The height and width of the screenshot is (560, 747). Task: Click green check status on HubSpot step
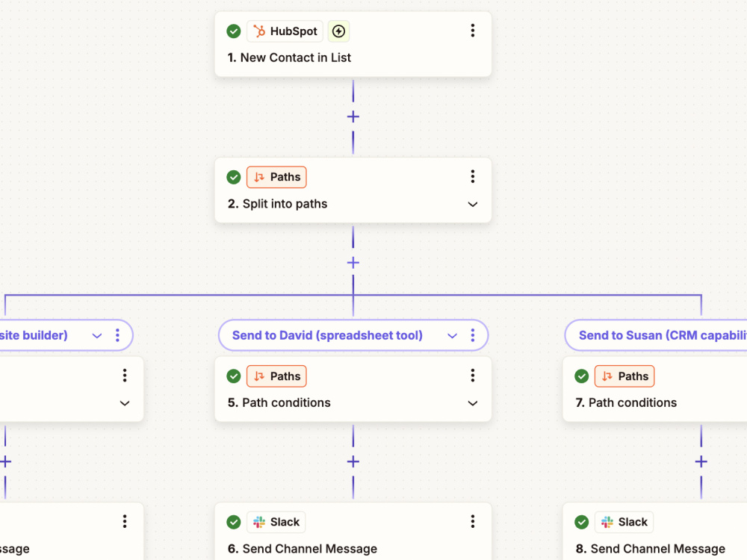233,31
